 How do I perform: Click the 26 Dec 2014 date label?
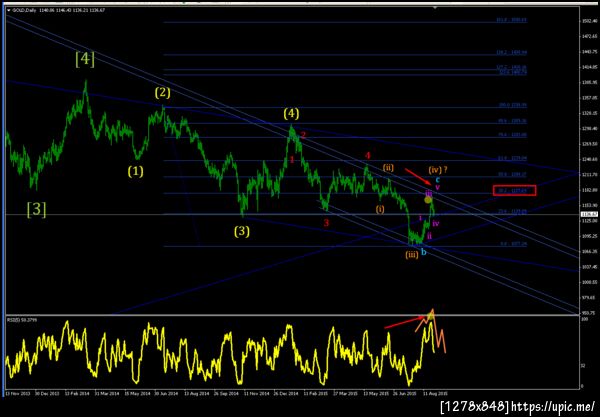286,393
